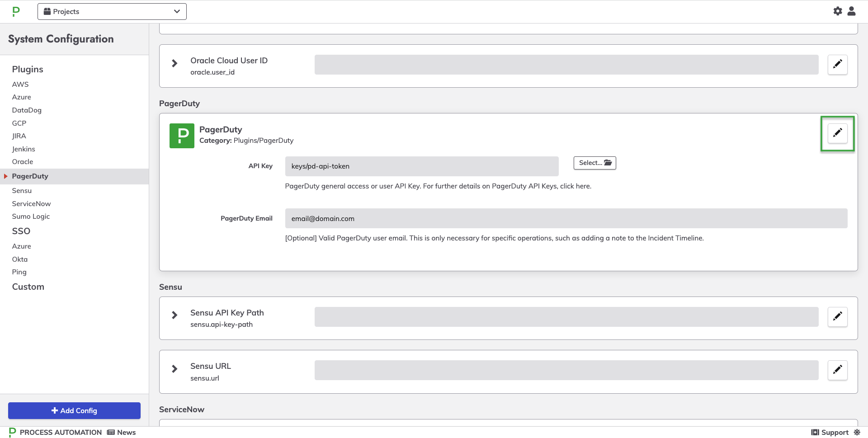Select Sensu in the sidebar
The width and height of the screenshot is (868, 438).
[22, 191]
